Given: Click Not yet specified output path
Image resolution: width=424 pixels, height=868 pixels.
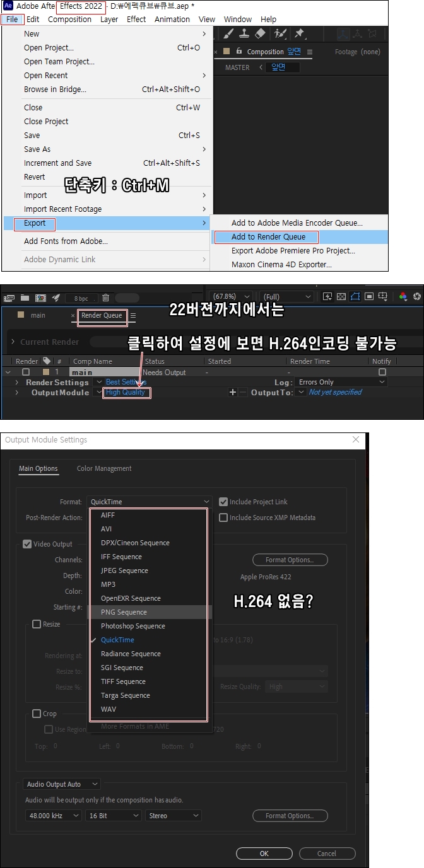Looking at the screenshot, I should click(336, 392).
